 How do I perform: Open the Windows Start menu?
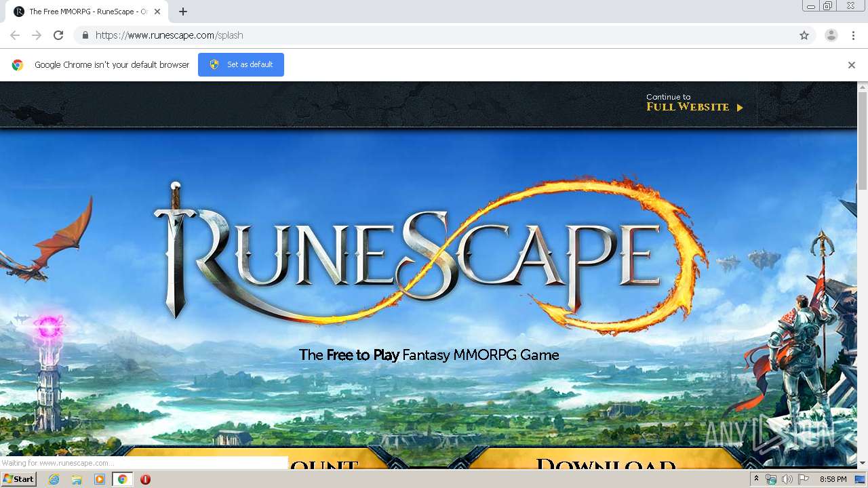click(19, 479)
